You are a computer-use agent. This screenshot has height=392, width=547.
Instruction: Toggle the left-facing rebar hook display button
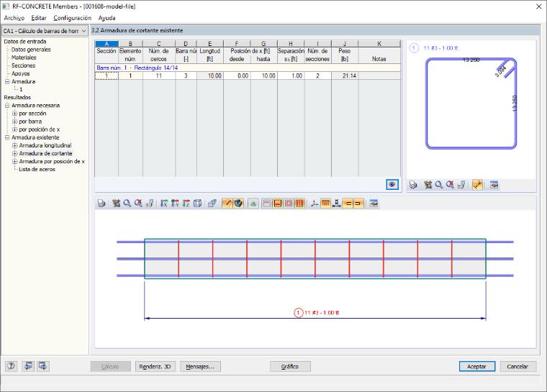(348, 204)
